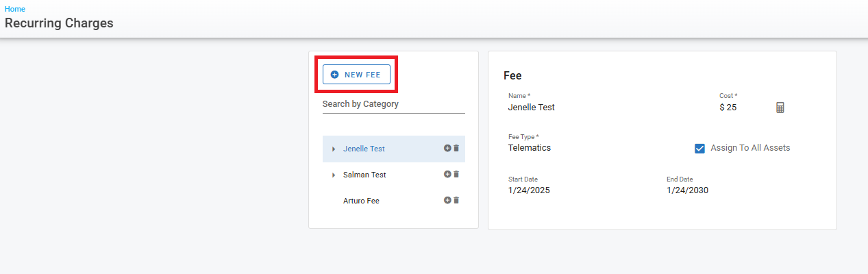Delete Salman Test with trash icon

(456, 174)
